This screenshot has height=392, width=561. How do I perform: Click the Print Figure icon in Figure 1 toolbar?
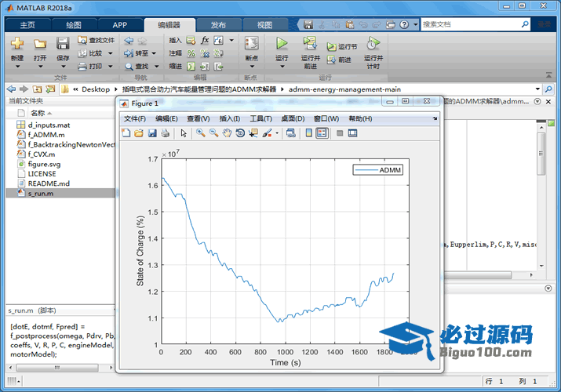point(166,133)
